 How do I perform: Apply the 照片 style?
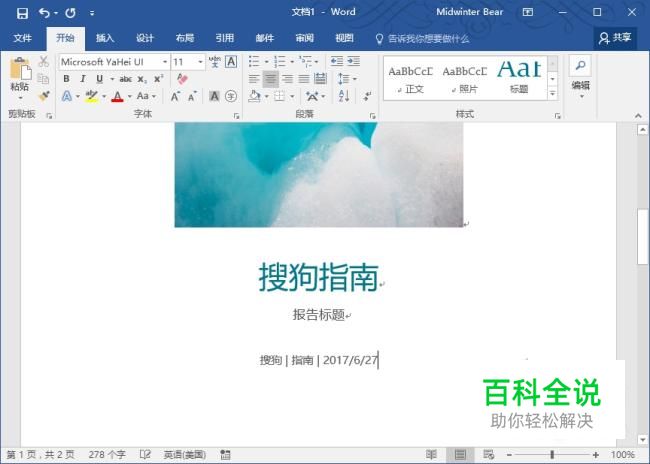465,79
